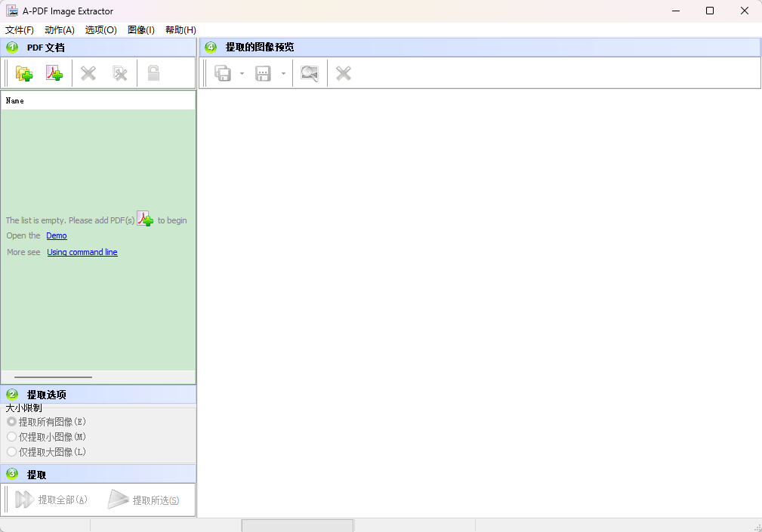Viewport: 762px width, 532px height.
Task: Select 仅提取小图像(M) radio option
Action: coord(46,437)
